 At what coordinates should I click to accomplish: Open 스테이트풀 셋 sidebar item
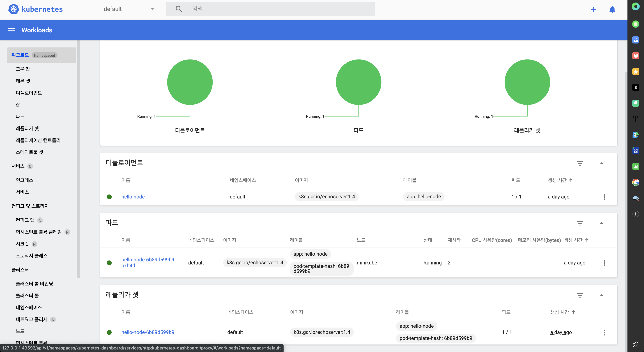[x=29, y=152]
